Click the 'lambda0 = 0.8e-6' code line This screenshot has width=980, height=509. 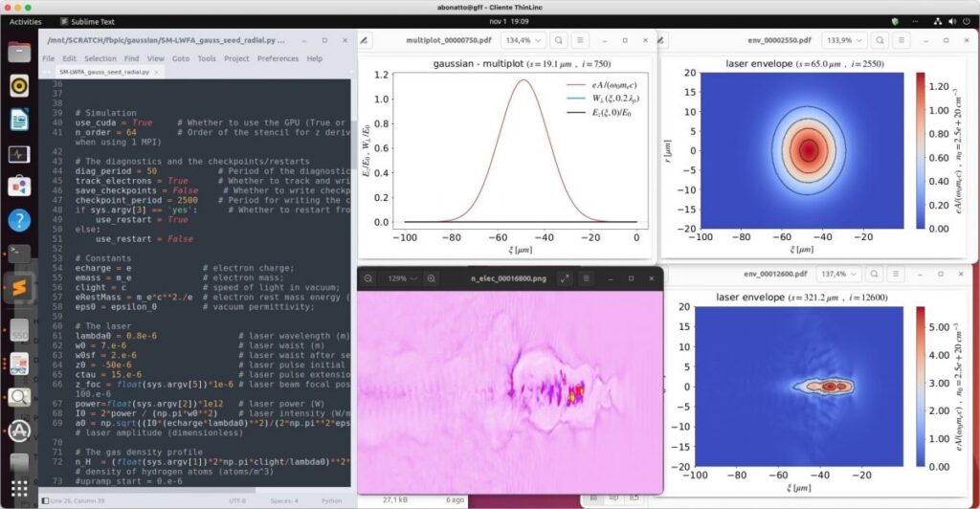116,336
